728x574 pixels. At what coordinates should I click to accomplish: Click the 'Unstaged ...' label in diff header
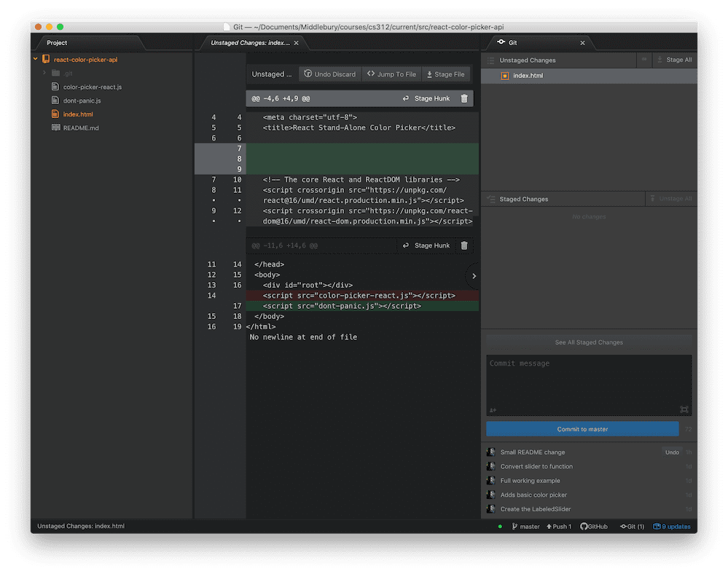point(272,74)
